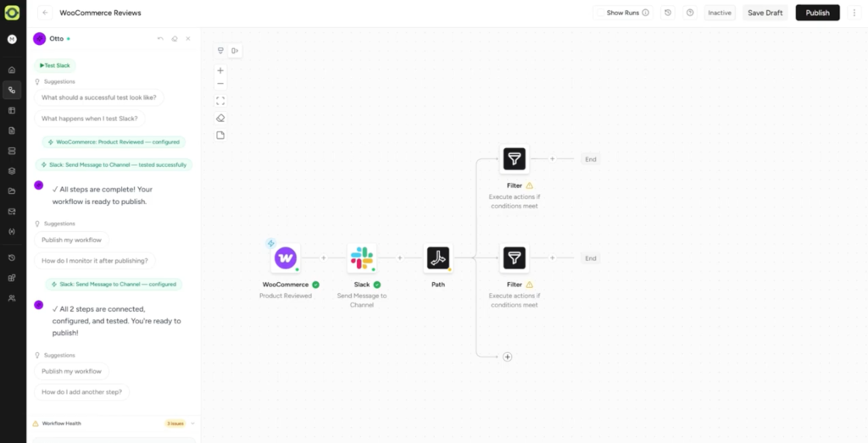Click the Show Runs info icon
This screenshot has width=868, height=443.
(645, 13)
